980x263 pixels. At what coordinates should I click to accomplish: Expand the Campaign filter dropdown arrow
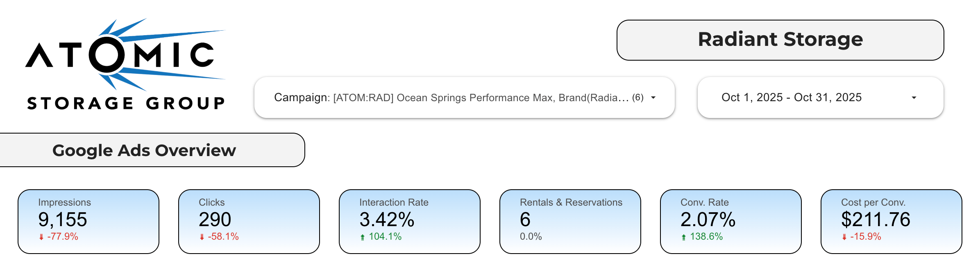tap(653, 97)
